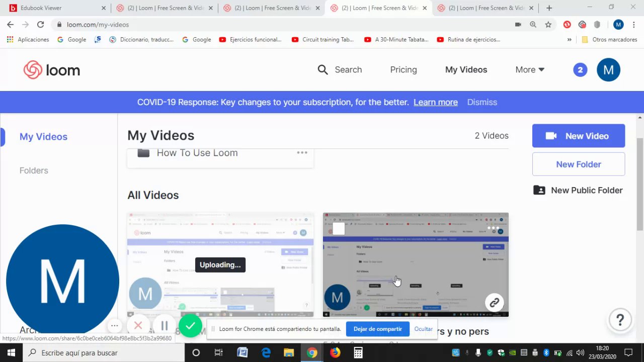Go to My Videos in top navigation

(466, 70)
